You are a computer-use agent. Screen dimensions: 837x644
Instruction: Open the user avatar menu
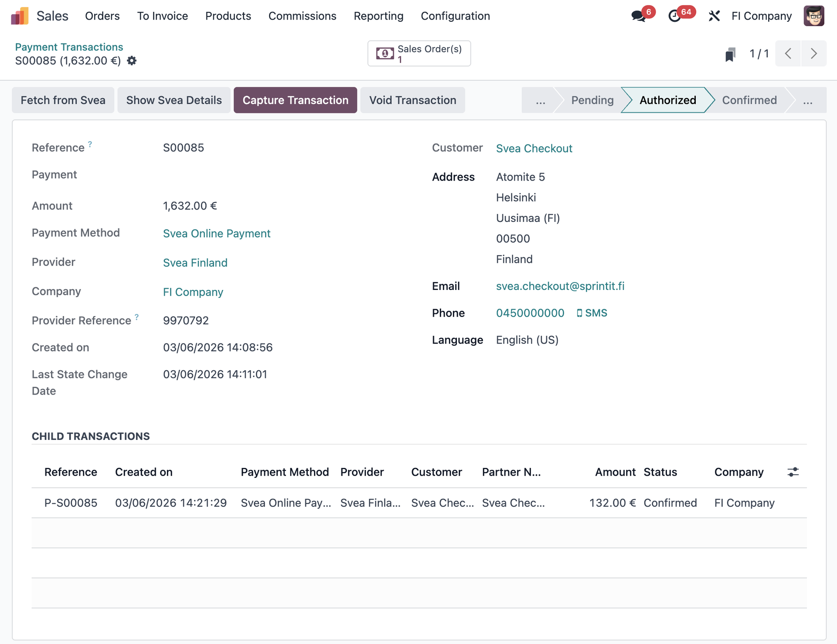point(814,16)
